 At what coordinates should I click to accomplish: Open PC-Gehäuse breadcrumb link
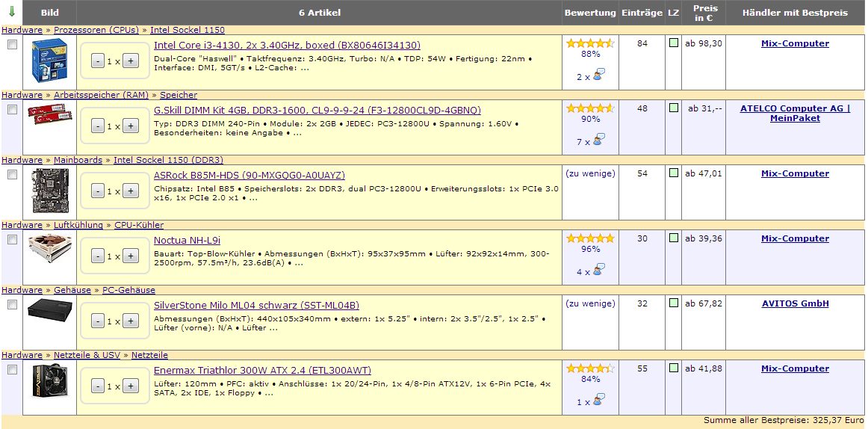129,290
